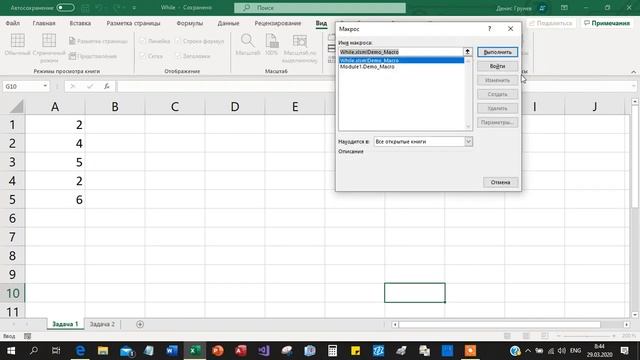Screen dimensions: 640x360
Task: Open the Масштаб zoom magnifier
Action: pos(247,41)
